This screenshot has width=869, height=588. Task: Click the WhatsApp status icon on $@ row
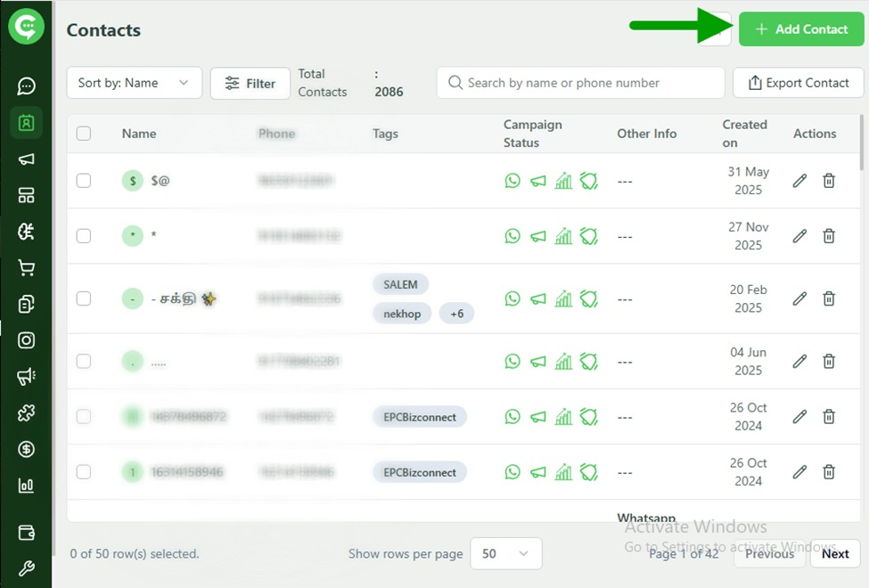pos(512,180)
